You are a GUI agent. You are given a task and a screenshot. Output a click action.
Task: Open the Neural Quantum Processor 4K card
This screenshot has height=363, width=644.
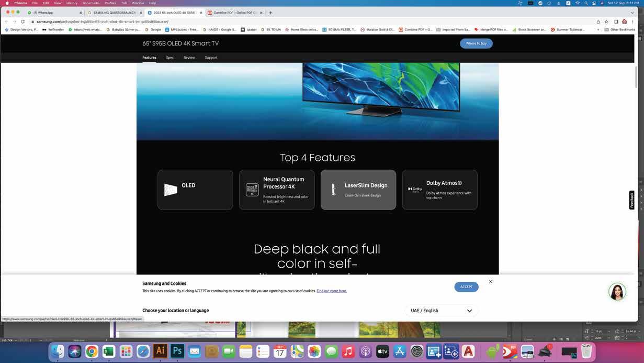pyautogui.click(x=277, y=190)
